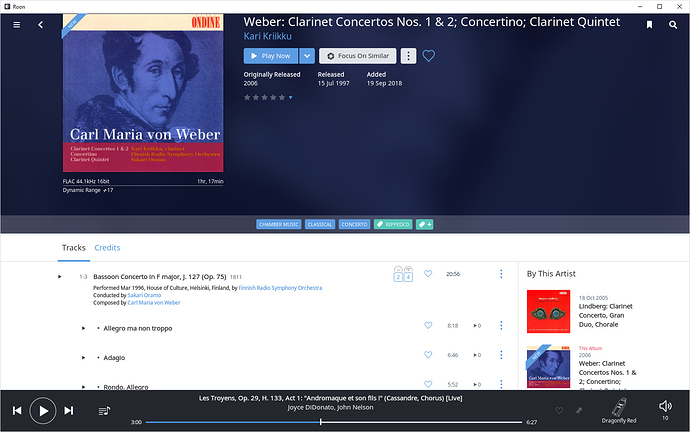Screen dimensions: 690x432
Task: Open the star rating dropdown arrow
Action: 290,98
